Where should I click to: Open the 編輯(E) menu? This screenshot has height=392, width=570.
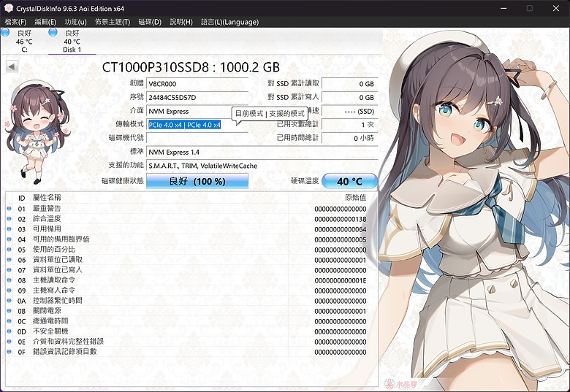[x=45, y=22]
